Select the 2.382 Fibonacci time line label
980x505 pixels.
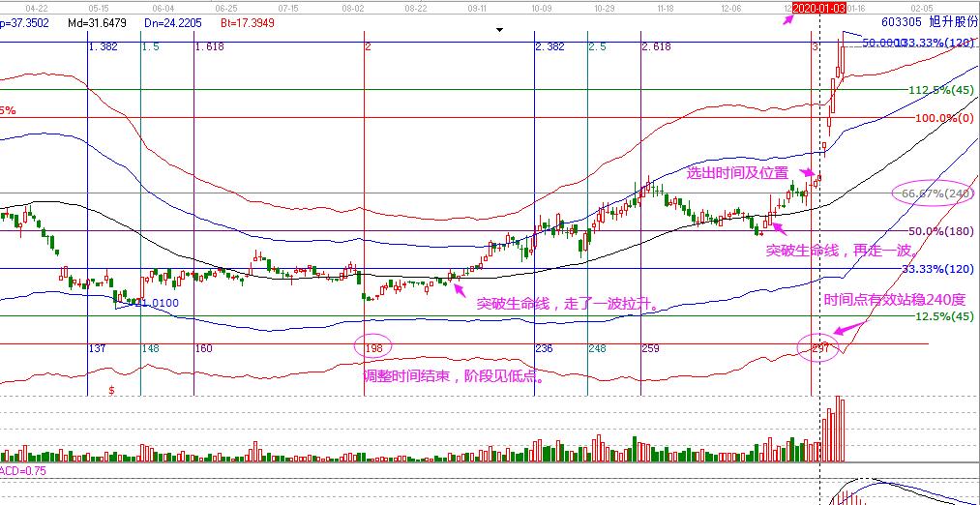coord(549,46)
